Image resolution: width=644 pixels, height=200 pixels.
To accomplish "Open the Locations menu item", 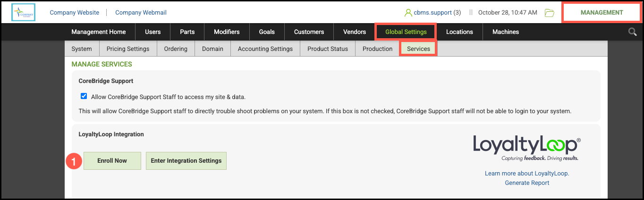I will tap(459, 32).
